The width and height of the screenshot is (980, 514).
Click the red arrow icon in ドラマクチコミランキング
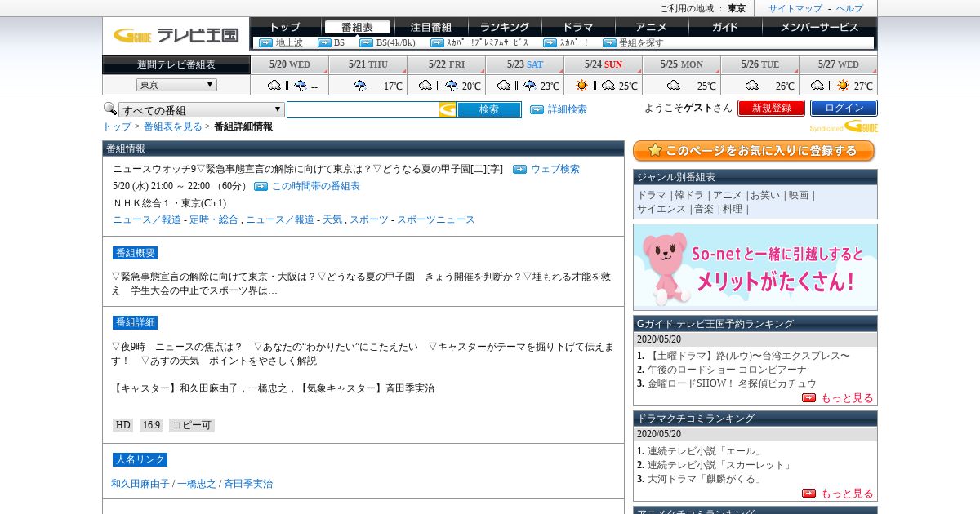point(808,494)
